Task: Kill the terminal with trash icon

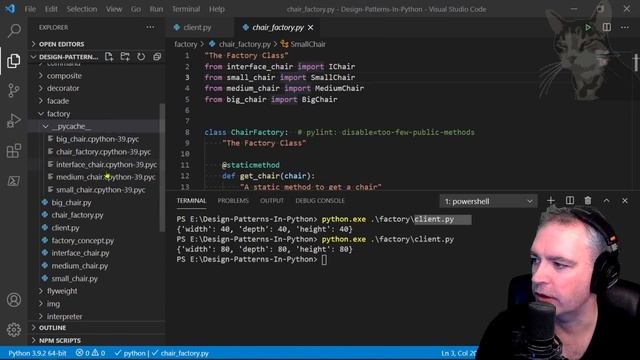Action: 588,200
